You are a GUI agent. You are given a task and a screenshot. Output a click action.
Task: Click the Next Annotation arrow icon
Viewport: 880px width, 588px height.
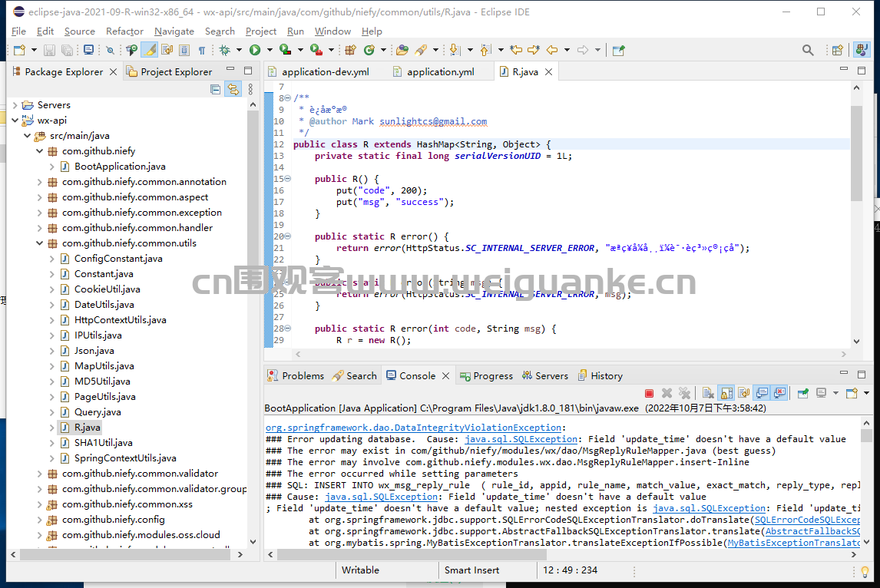point(455,51)
